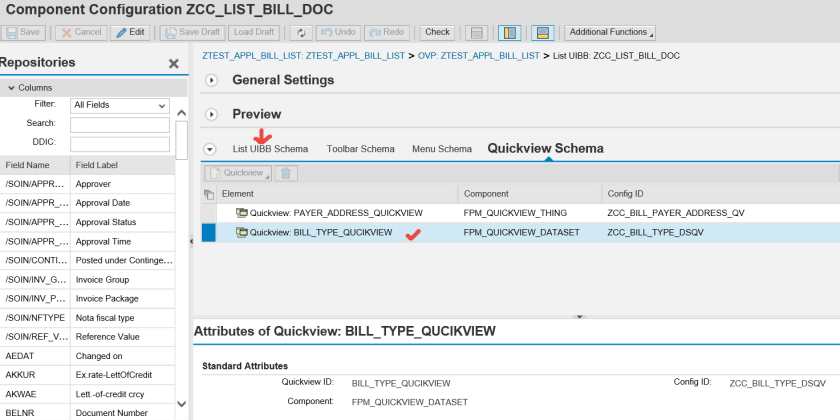Select the Changed on AEDAT row
Screen dimensions: 840x420
pyautogui.click(x=87, y=356)
